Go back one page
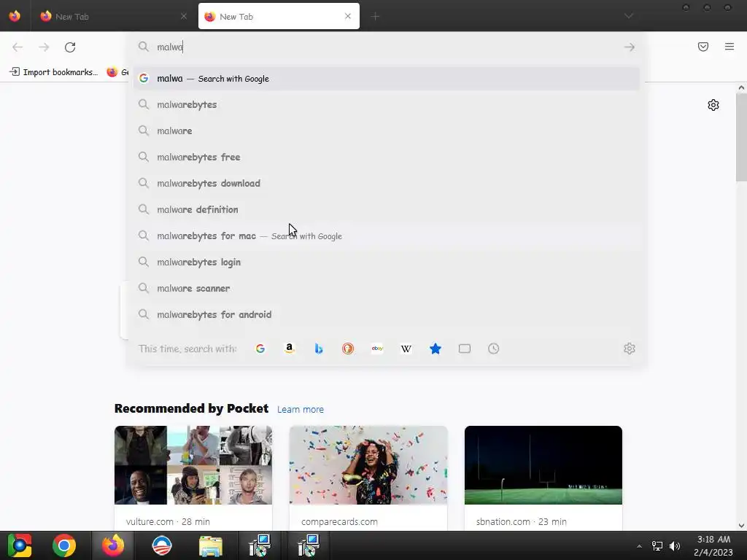This screenshot has height=560, width=747. (18, 47)
